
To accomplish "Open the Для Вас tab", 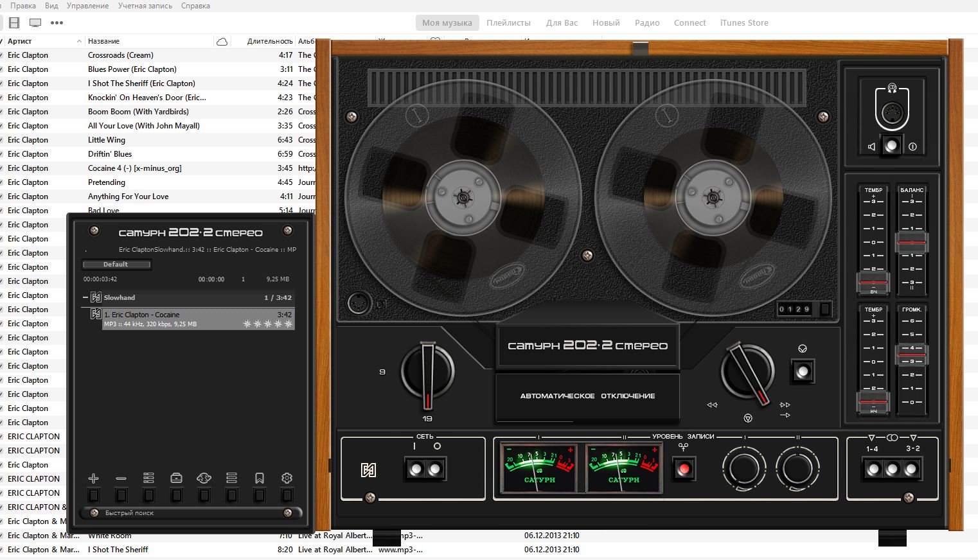I will pos(562,22).
